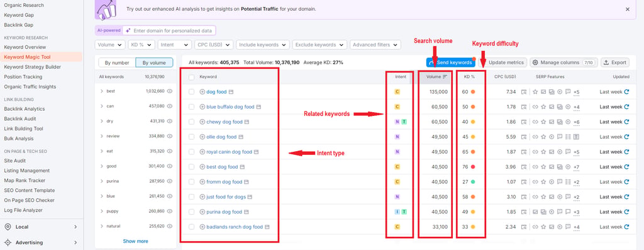Sort by the KD % column header

click(x=469, y=77)
